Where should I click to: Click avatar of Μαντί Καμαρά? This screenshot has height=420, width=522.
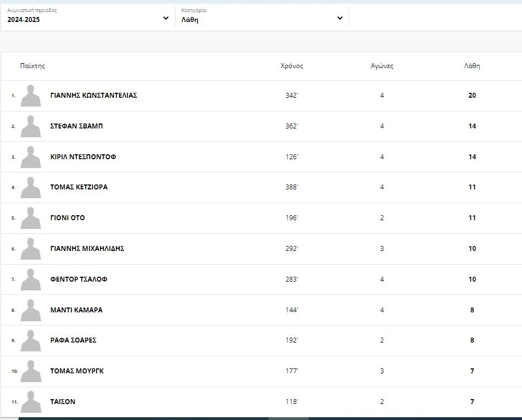point(31,310)
